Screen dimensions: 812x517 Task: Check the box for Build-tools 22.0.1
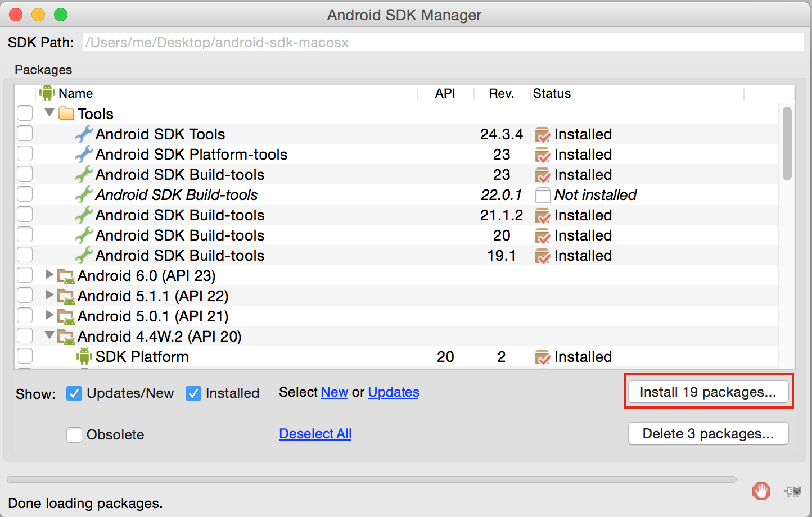click(25, 194)
